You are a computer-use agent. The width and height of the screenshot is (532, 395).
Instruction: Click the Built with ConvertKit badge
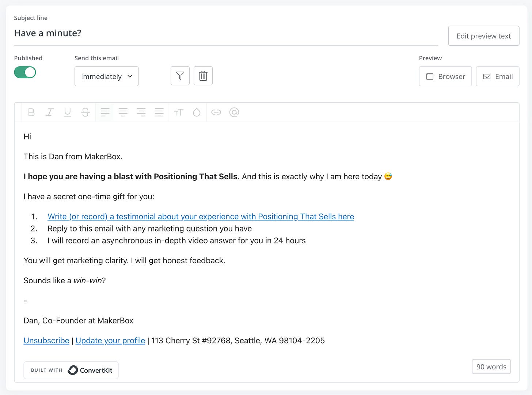click(71, 370)
